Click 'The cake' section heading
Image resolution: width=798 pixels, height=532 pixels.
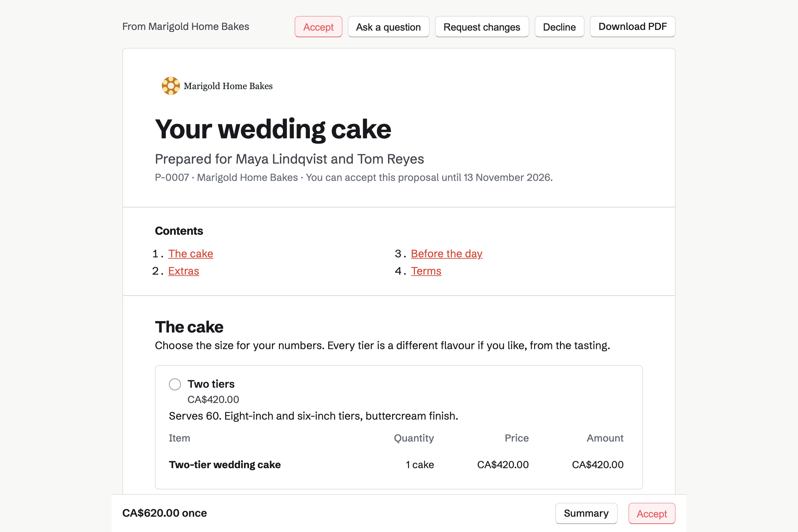tap(189, 327)
